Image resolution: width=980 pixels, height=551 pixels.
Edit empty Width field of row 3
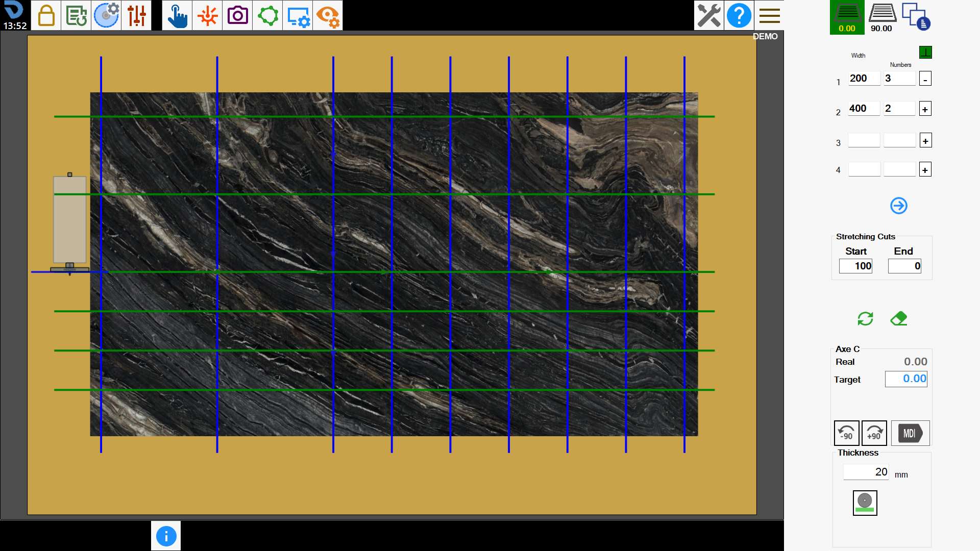pos(864,140)
